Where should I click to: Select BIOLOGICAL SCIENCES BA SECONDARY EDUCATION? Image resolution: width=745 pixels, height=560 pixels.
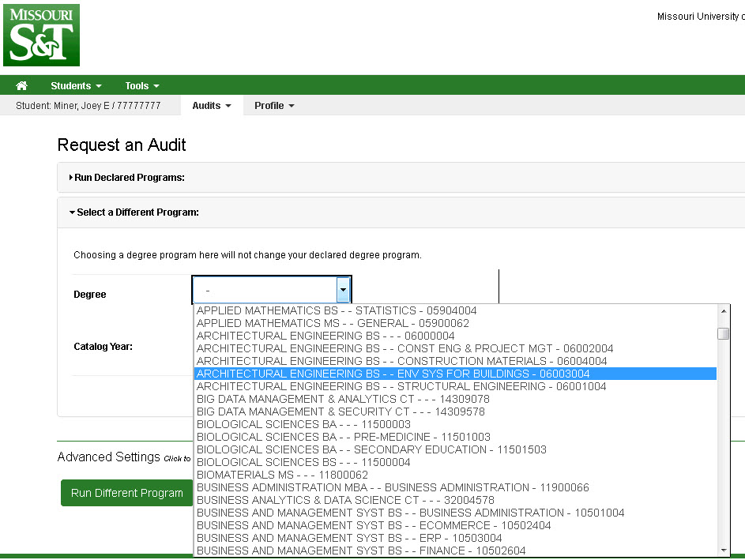point(455,449)
